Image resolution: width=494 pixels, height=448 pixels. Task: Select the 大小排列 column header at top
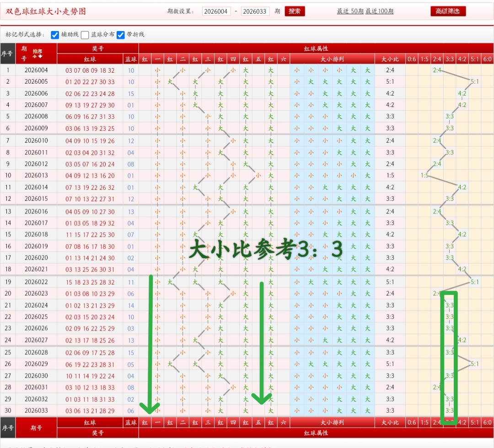click(x=332, y=59)
